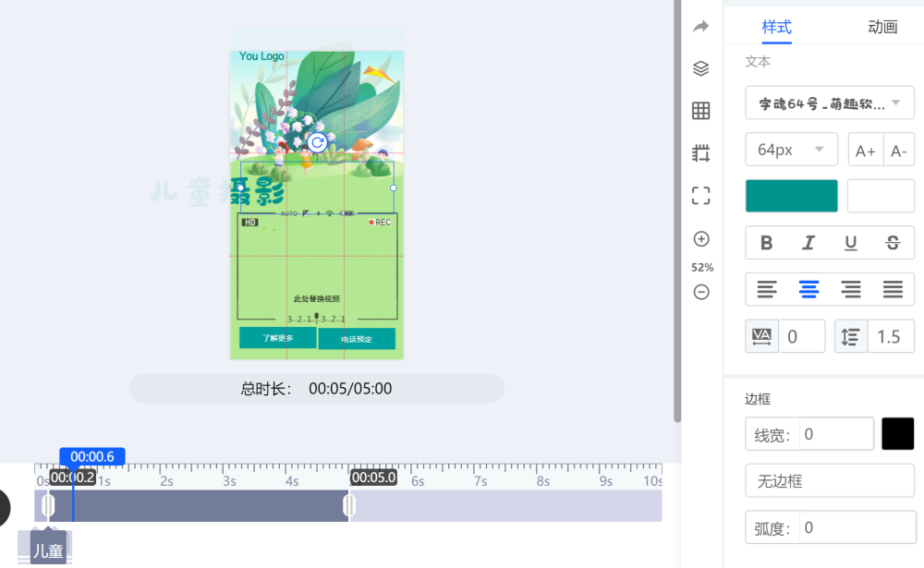Toggle bold text formatting

tap(766, 243)
